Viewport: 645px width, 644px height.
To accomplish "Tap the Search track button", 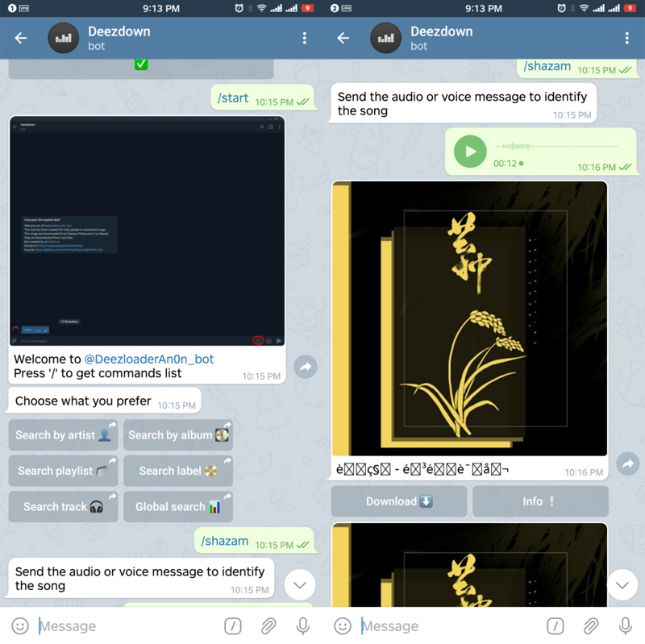I will click(63, 507).
